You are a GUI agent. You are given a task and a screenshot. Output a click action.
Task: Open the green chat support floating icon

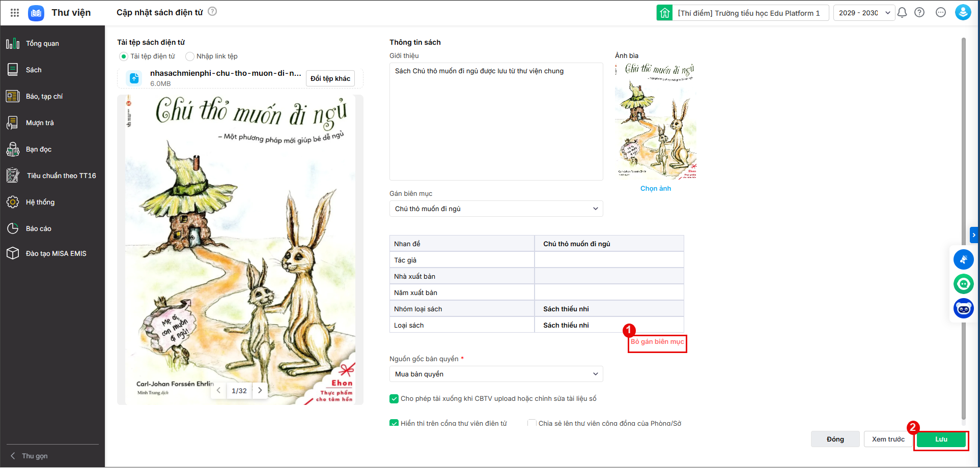[963, 284]
